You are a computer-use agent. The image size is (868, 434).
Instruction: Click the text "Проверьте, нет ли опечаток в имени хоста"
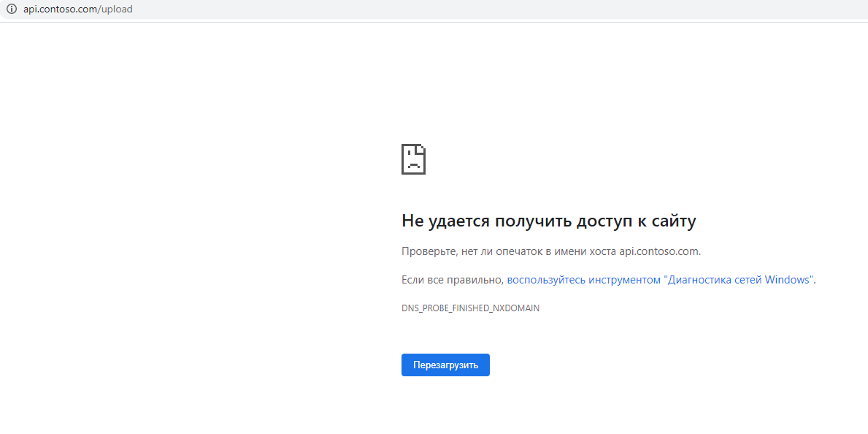pyautogui.click(x=509, y=251)
